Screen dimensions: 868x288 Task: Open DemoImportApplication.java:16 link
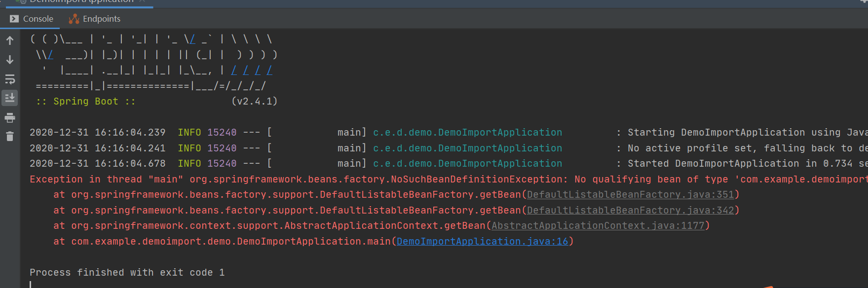(483, 242)
